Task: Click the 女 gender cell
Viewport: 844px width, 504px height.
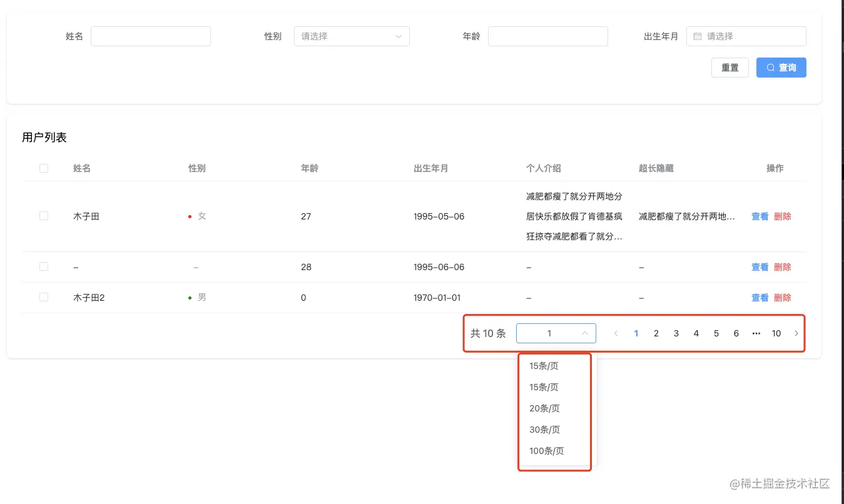Action: click(x=197, y=216)
